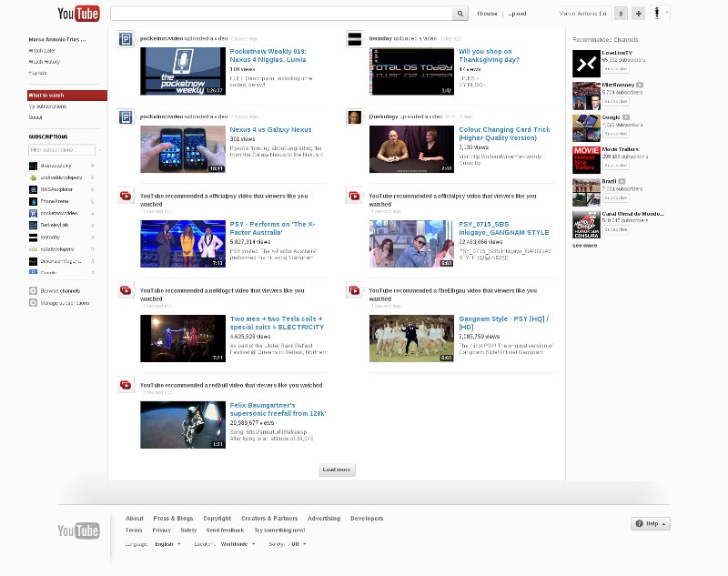The height and width of the screenshot is (576, 728).
Task: Open the sort arrow beside Filter subscriptions
Action: point(99,150)
